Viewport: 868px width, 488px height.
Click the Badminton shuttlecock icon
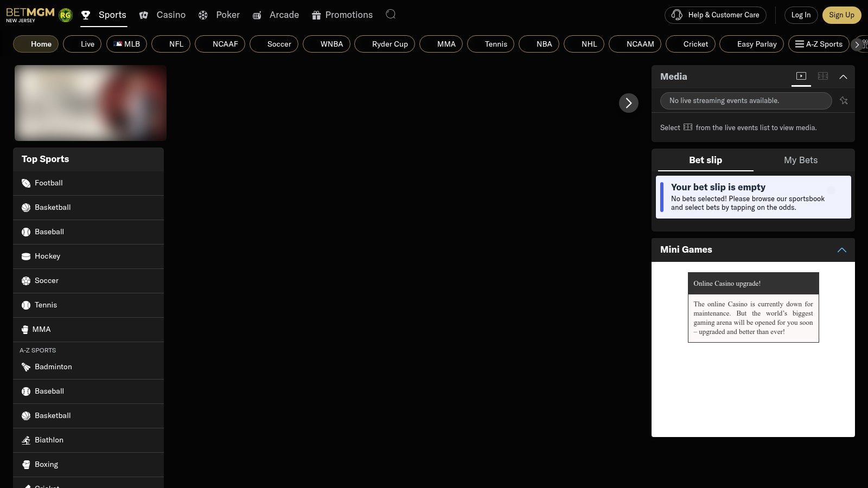(26, 367)
